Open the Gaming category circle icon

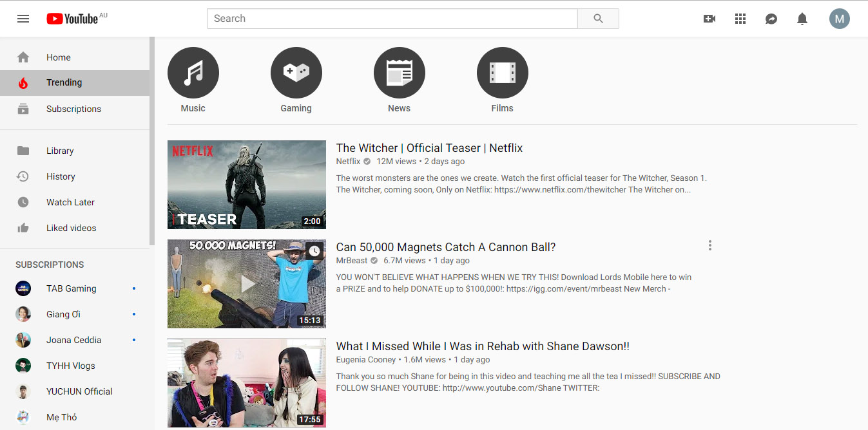(296, 73)
